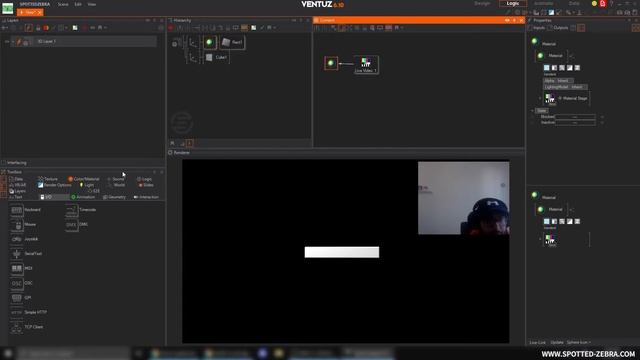
Task: Select the DMX node in Toolbox
Action: (77, 224)
